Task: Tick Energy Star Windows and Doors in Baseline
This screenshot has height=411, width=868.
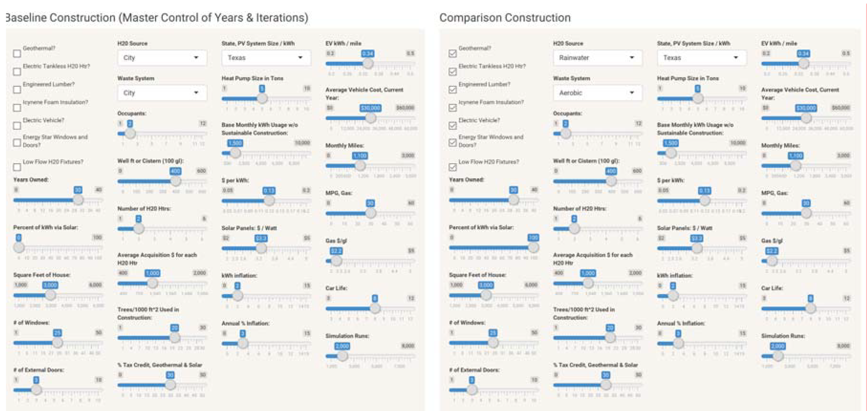Action: click(17, 142)
